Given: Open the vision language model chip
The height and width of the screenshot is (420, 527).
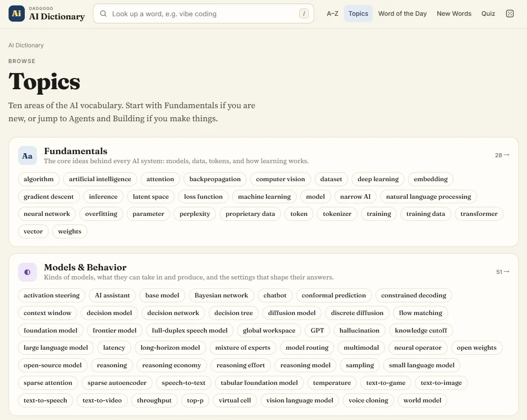Looking at the screenshot, I should click(x=300, y=400).
